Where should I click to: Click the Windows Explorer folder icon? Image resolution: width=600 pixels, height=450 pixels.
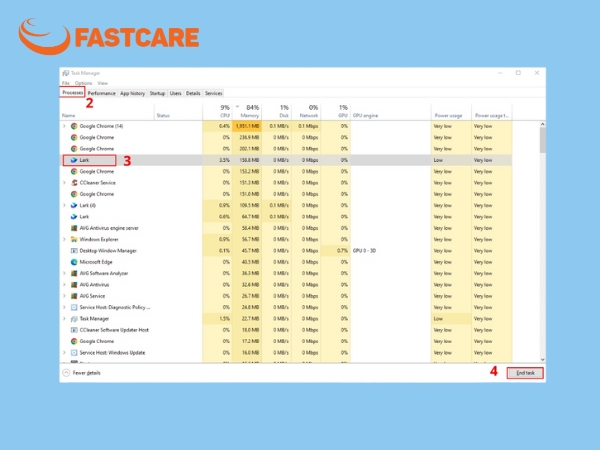74,239
